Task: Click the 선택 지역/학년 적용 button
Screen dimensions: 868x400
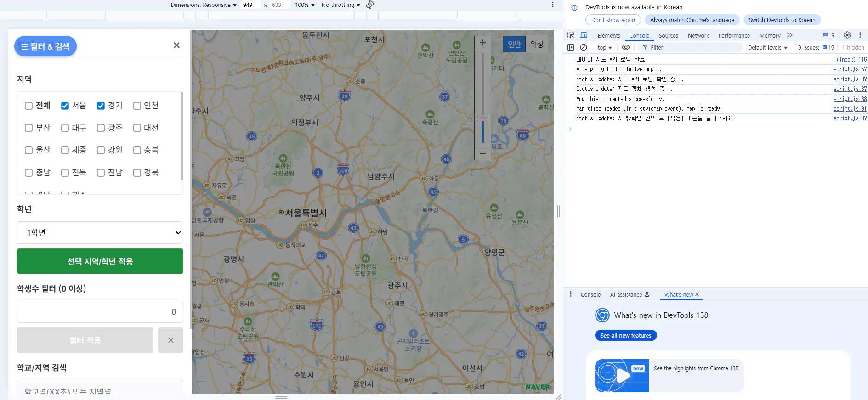Action: 100,261
